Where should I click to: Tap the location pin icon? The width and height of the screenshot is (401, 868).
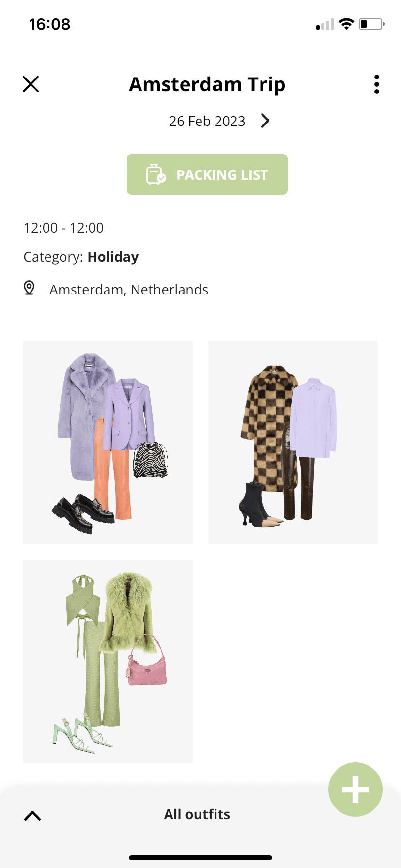coord(29,288)
